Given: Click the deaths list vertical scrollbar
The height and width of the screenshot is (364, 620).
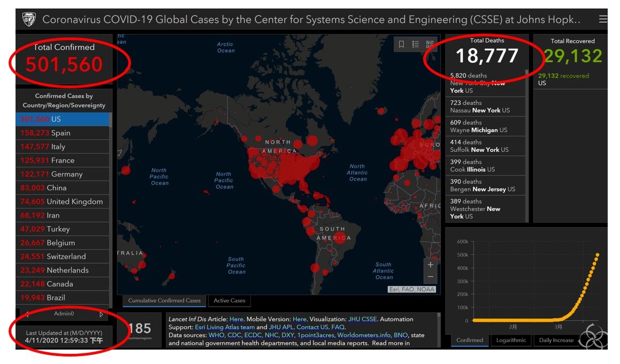Looking at the screenshot, I should click(x=527, y=146).
